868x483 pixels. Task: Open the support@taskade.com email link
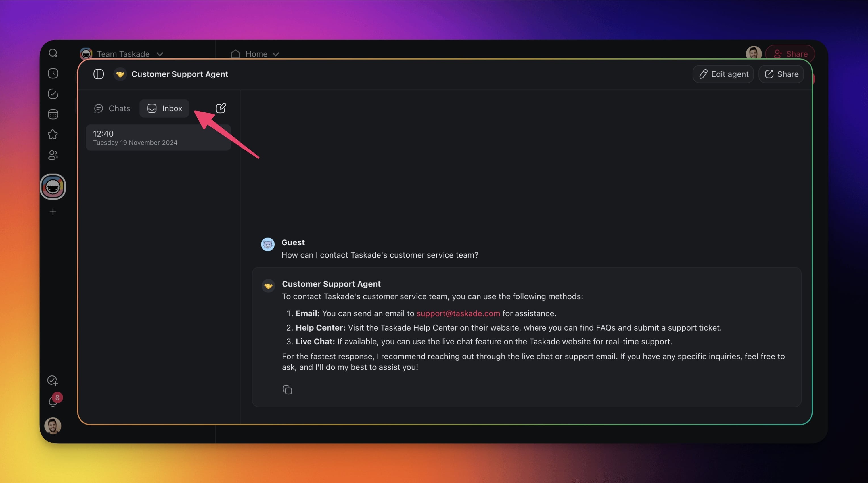pyautogui.click(x=458, y=313)
